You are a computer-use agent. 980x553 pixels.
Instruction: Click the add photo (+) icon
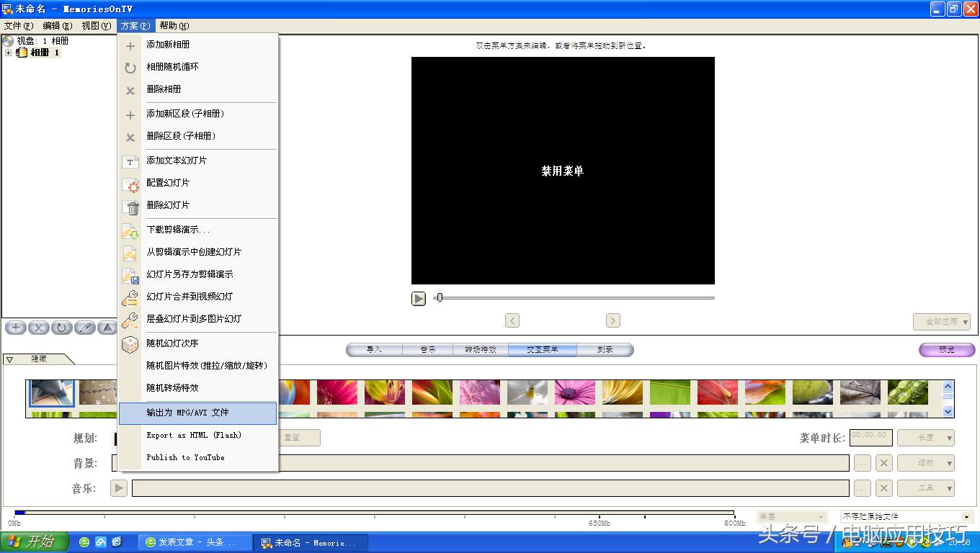[15, 328]
